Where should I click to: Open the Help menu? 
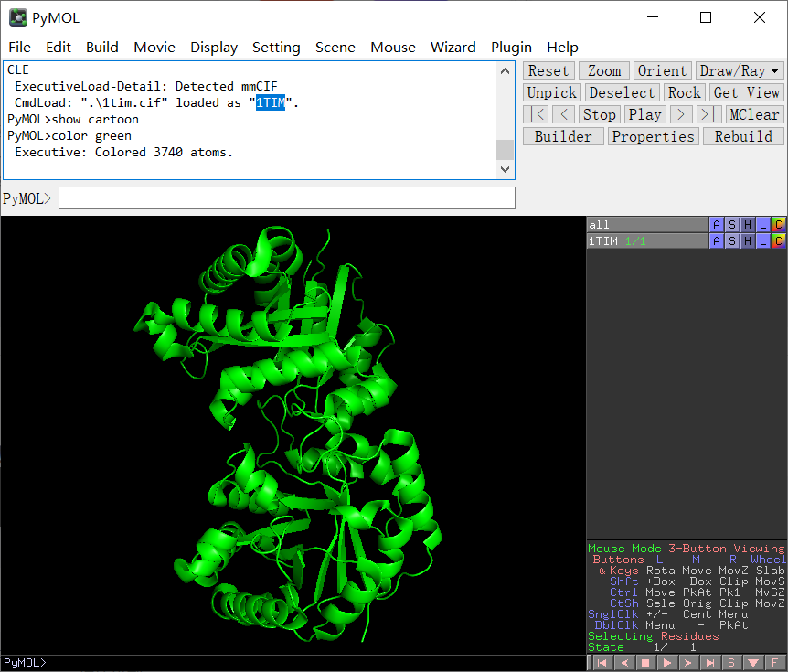[x=562, y=48]
